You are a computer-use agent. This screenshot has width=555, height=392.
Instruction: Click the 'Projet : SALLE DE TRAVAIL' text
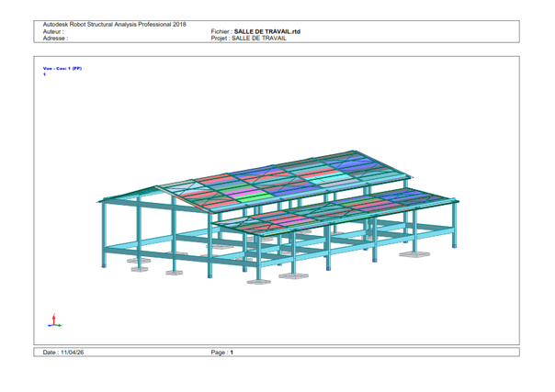[248, 39]
